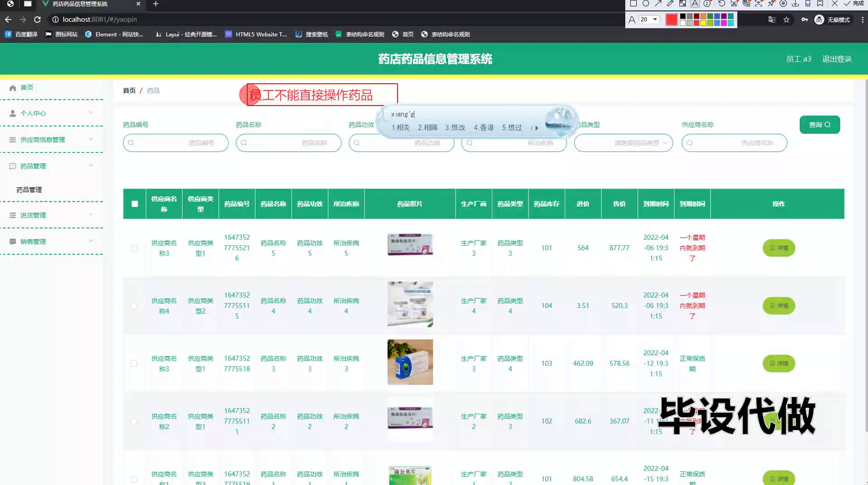Image resolution: width=868 pixels, height=485 pixels.
Task: Click the 首页 breadcrumb link
Action: (129, 90)
